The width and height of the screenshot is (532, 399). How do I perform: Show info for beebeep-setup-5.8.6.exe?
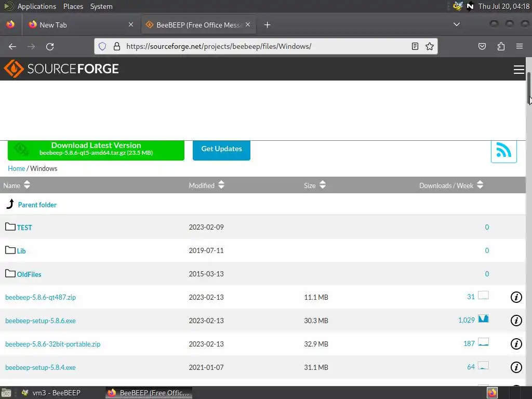(516, 321)
